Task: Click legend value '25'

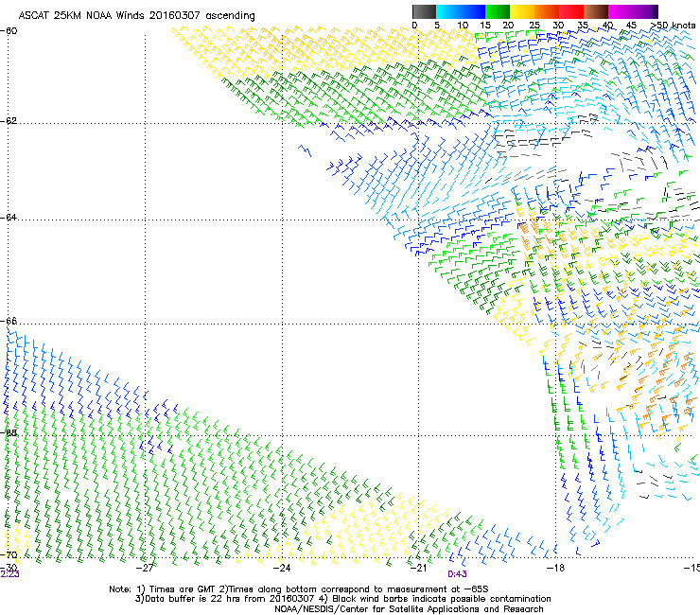Action: pos(534,26)
